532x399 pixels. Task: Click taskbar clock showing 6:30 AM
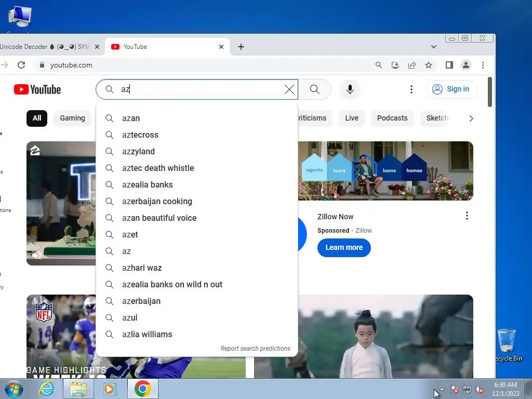(x=506, y=389)
